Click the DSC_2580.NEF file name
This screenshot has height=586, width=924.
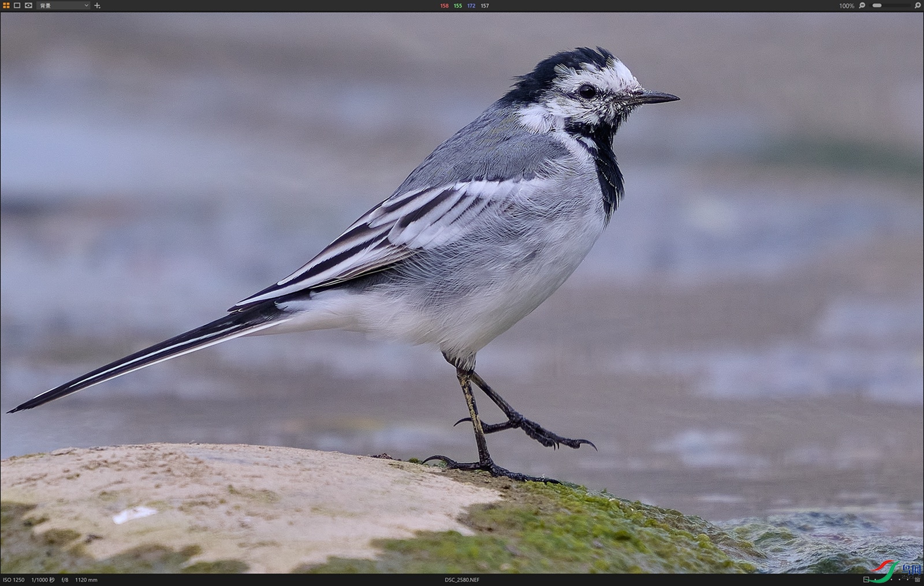[461, 580]
